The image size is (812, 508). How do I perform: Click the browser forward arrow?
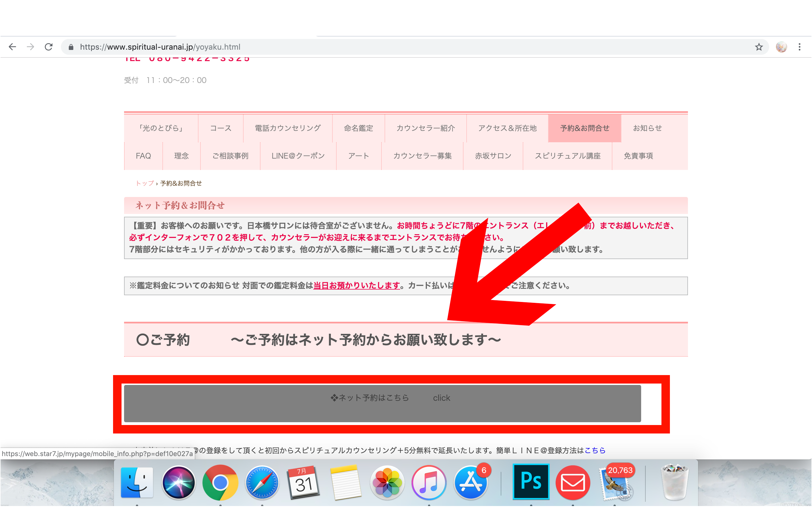pos(30,47)
